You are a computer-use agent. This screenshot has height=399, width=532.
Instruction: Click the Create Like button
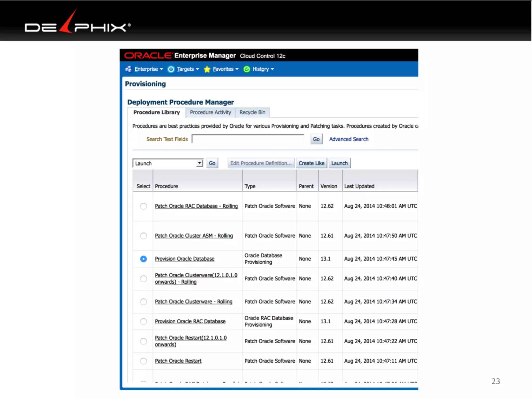(x=311, y=163)
